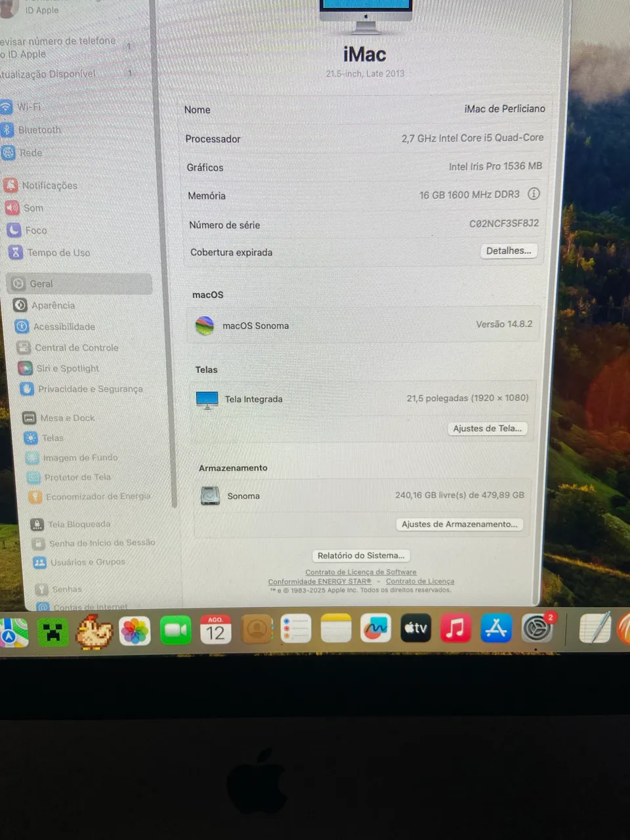The height and width of the screenshot is (840, 630).
Task: Open Calendar in the Dock
Action: (x=216, y=630)
